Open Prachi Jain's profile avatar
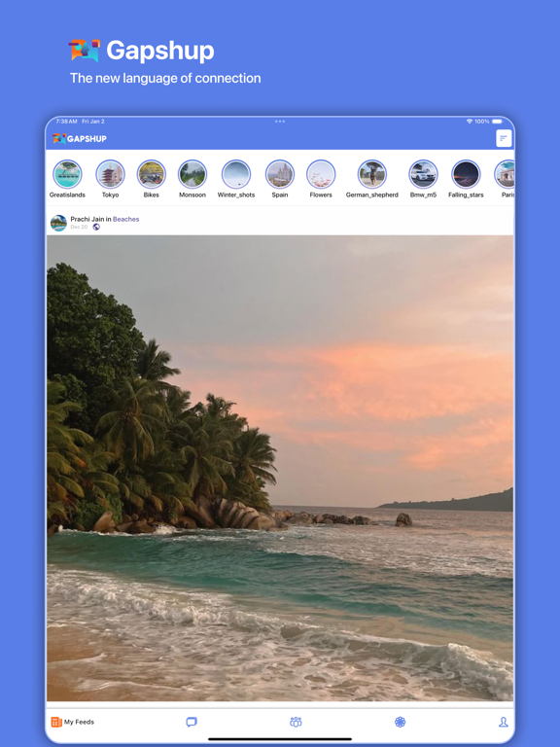560x747 pixels. 58,223
